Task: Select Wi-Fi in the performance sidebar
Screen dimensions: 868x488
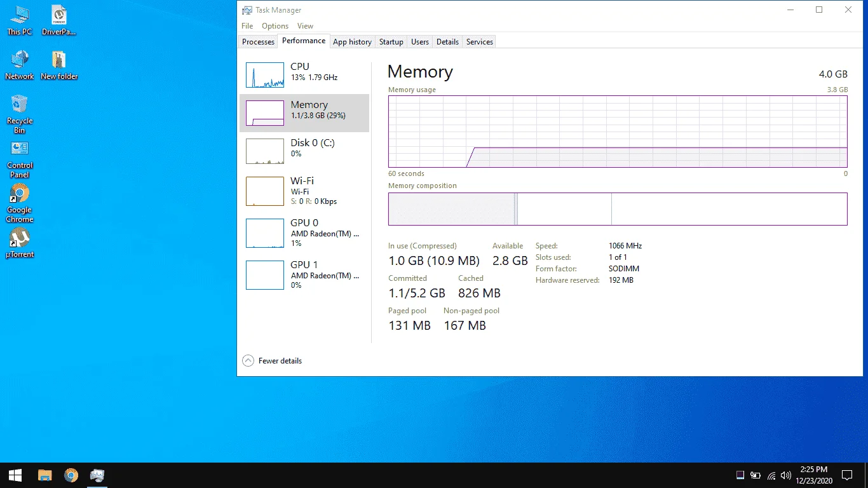Action: click(x=304, y=191)
